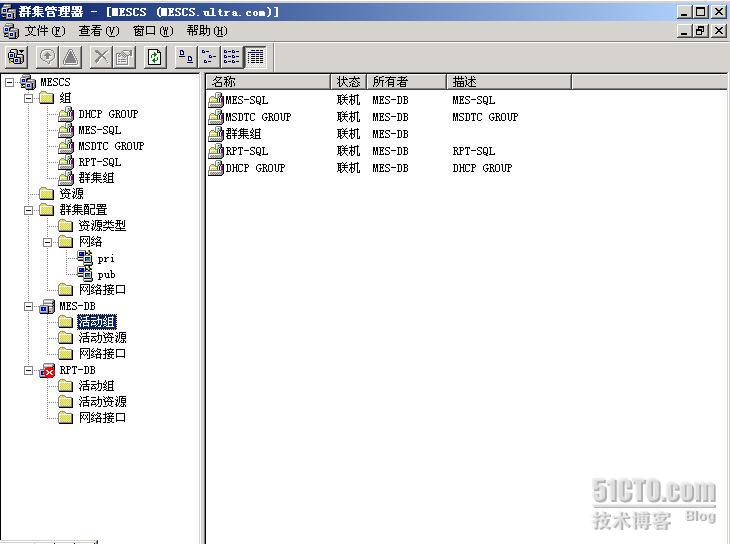Click the properties toolbar icon
730x544 pixels.
click(x=124, y=57)
